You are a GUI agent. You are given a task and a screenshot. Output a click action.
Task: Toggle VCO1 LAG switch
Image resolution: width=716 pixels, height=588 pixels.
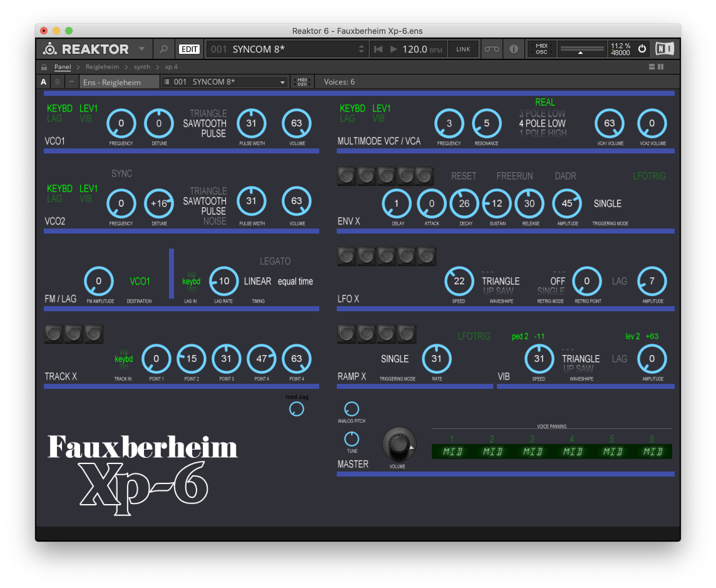coord(54,119)
